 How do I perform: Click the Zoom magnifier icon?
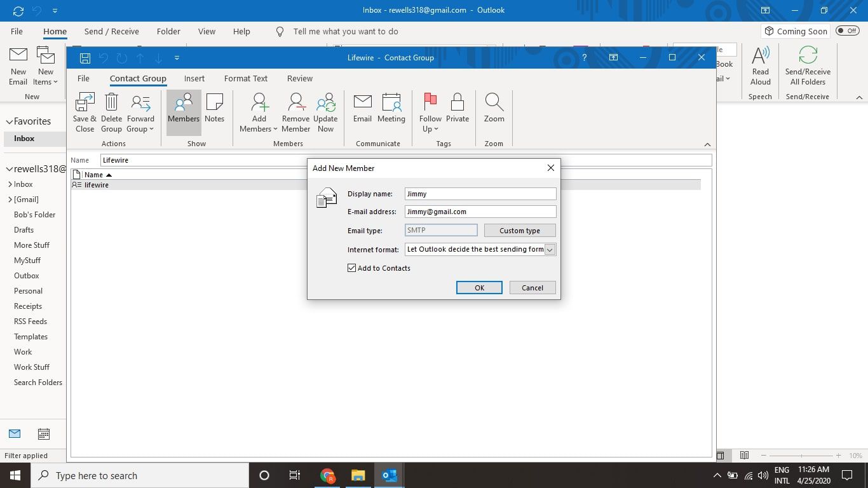tap(494, 102)
